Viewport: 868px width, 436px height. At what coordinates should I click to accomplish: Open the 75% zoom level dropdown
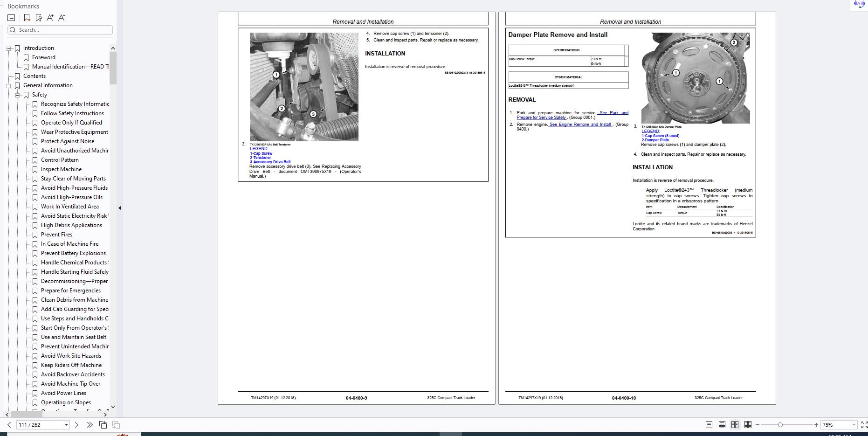point(854,425)
